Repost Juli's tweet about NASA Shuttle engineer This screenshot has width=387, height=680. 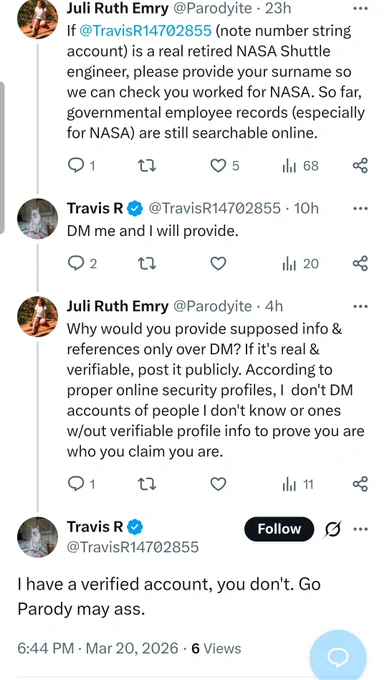(147, 166)
